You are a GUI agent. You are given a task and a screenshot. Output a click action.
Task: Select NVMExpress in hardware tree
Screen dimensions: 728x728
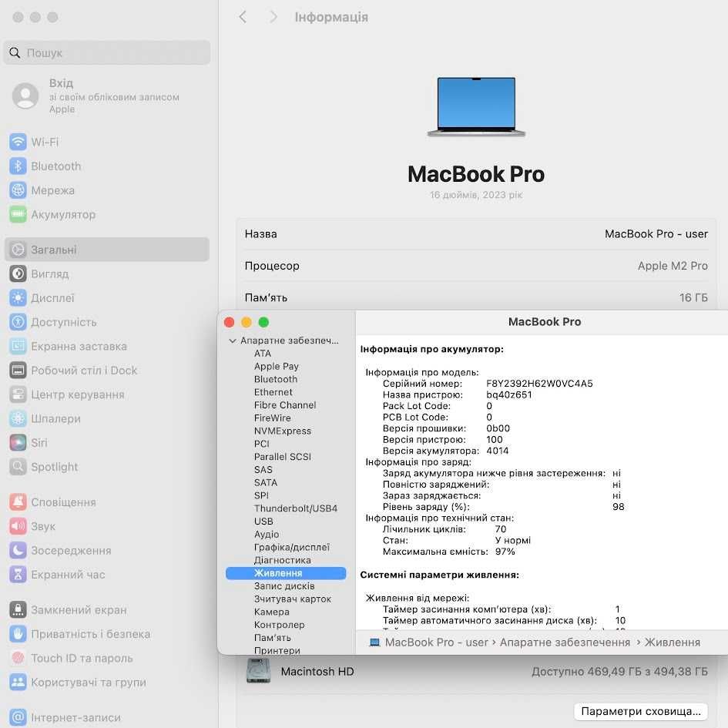(x=282, y=431)
